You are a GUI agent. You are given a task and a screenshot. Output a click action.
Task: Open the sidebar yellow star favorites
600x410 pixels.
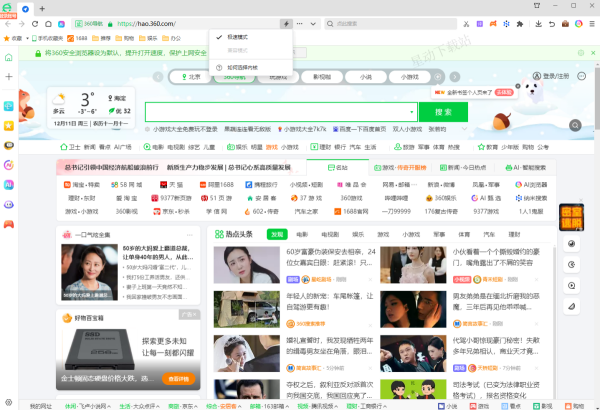pyautogui.click(x=9, y=126)
